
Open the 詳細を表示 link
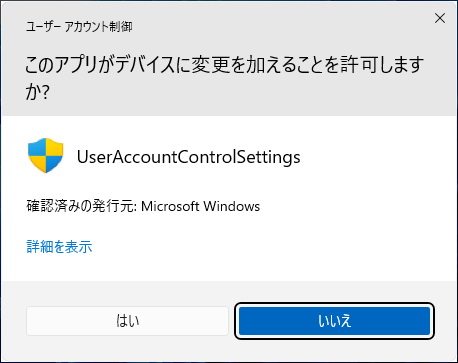pyautogui.click(x=59, y=247)
